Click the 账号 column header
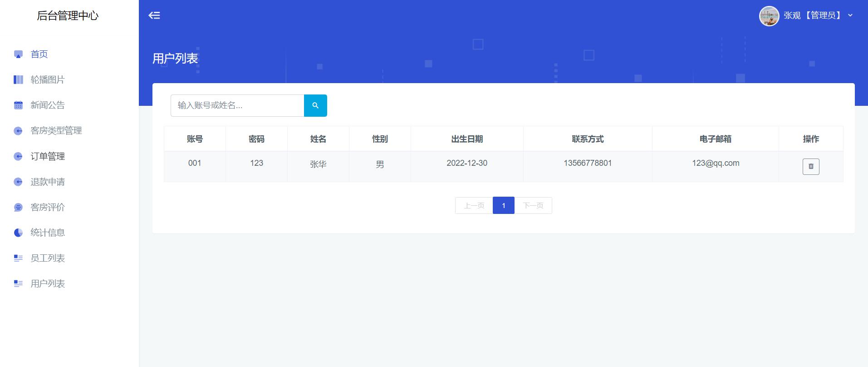Screen dimensions: 868x367 tap(195, 139)
